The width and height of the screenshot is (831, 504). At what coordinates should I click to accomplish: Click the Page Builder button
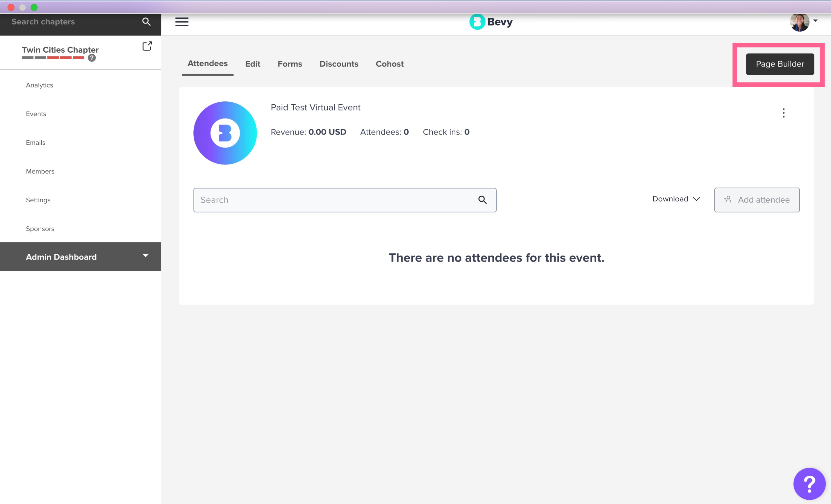(x=780, y=64)
